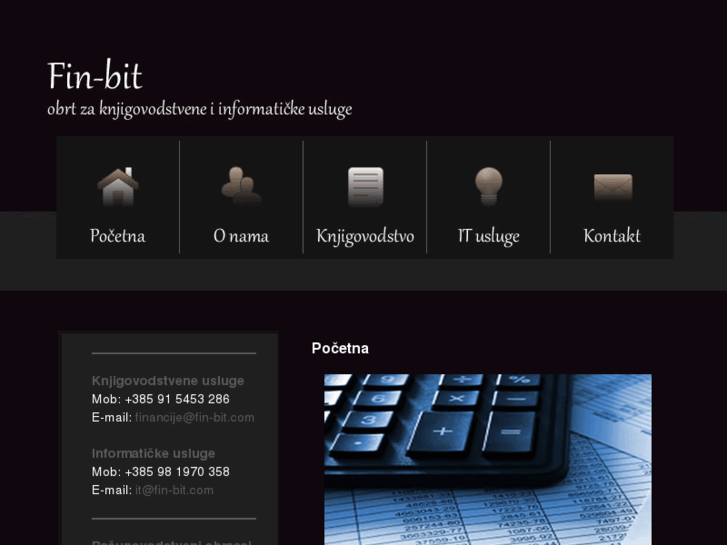727x545 pixels.
Task: Go to the O nama menu label
Action: pos(241,236)
